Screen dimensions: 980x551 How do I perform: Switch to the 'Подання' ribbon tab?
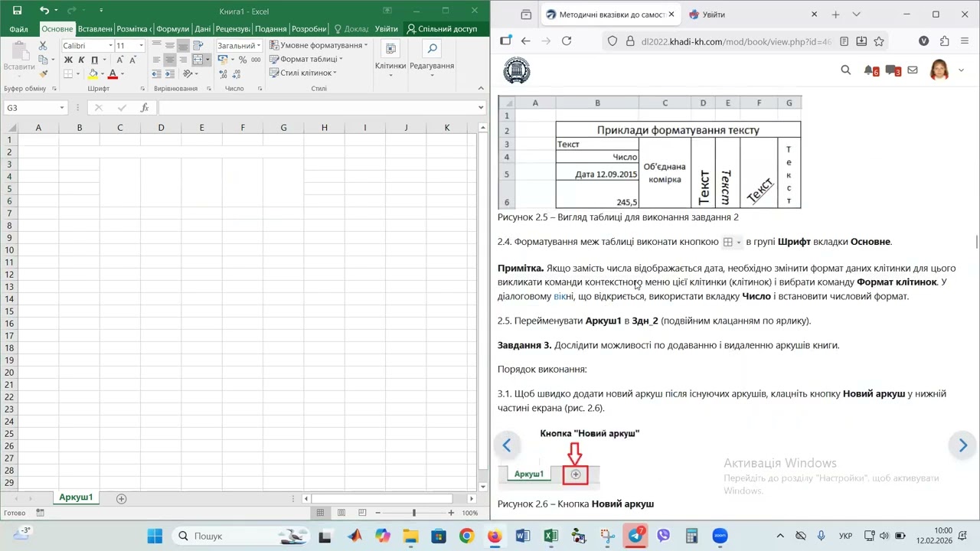tap(271, 29)
